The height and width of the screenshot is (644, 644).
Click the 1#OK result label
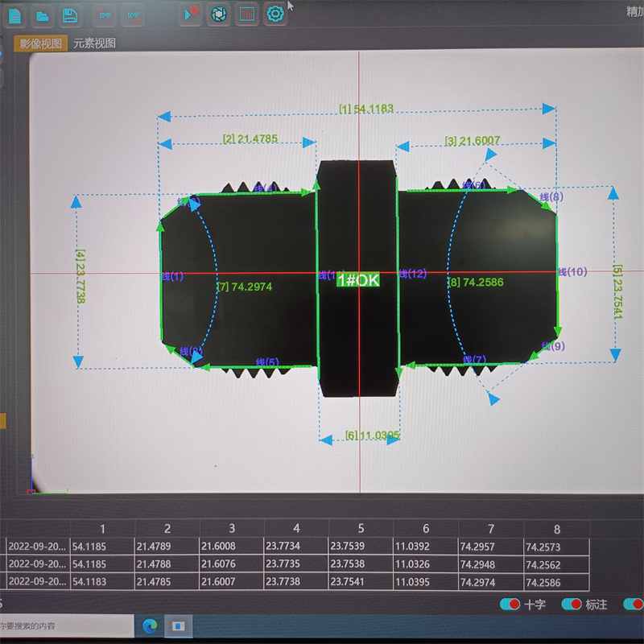pos(357,279)
